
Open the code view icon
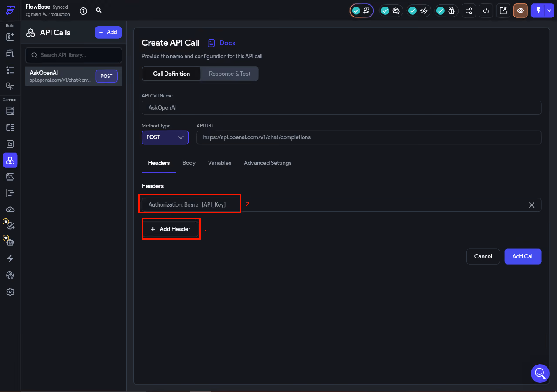[x=486, y=11]
